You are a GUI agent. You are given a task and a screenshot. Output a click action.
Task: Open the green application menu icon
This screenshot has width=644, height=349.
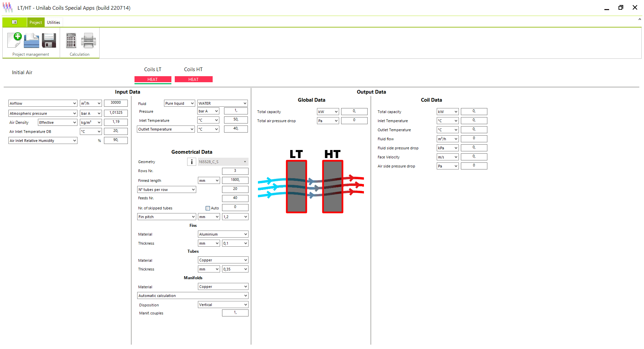pyautogui.click(x=14, y=22)
